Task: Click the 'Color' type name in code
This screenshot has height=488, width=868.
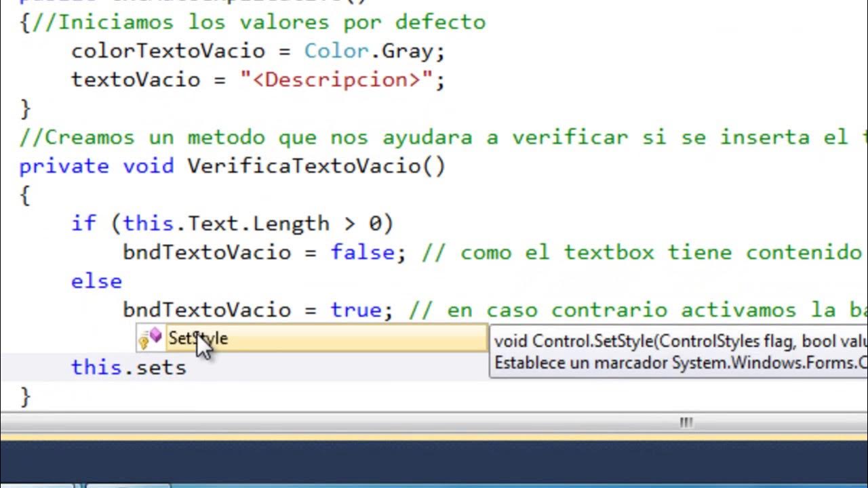Action: click(336, 51)
